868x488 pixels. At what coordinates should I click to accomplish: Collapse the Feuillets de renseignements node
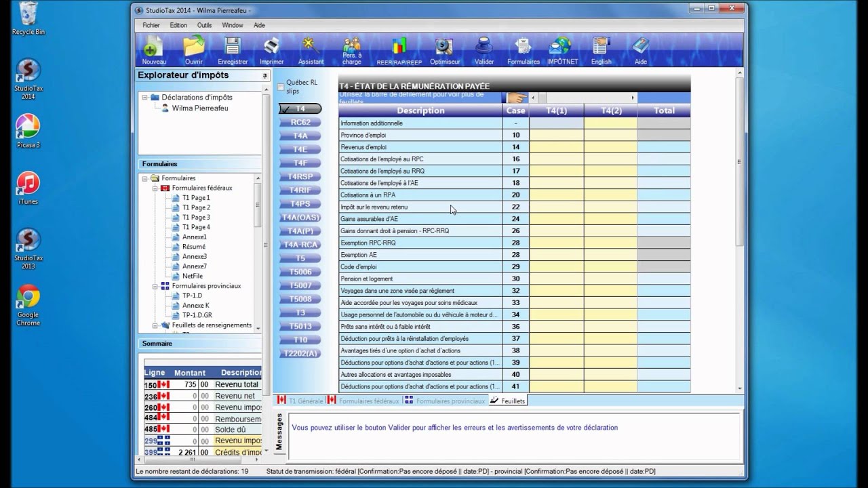[155, 325]
